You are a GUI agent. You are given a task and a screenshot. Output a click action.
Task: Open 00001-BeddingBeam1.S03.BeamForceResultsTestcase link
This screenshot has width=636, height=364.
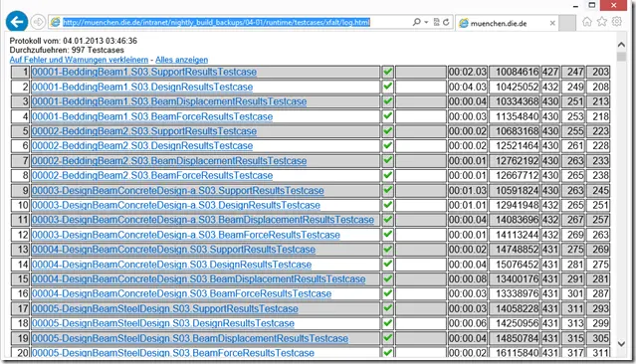coord(152,116)
